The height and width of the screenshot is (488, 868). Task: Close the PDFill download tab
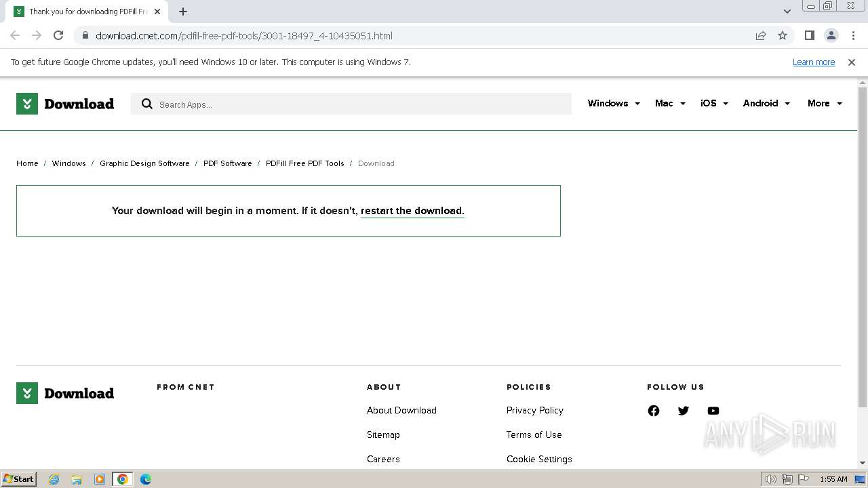pyautogui.click(x=157, y=12)
